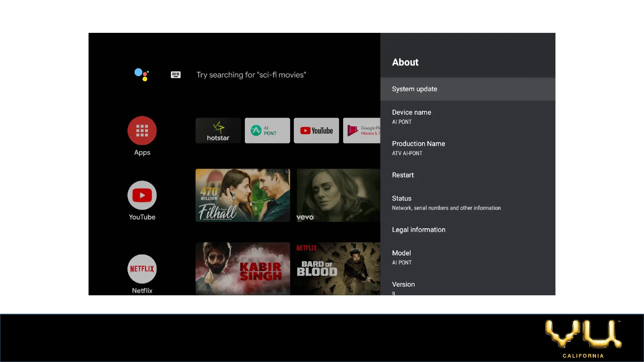Viewport: 644px width, 362px height.
Task: Open Production Name ATV AI-PONT entry
Action: [468, 148]
